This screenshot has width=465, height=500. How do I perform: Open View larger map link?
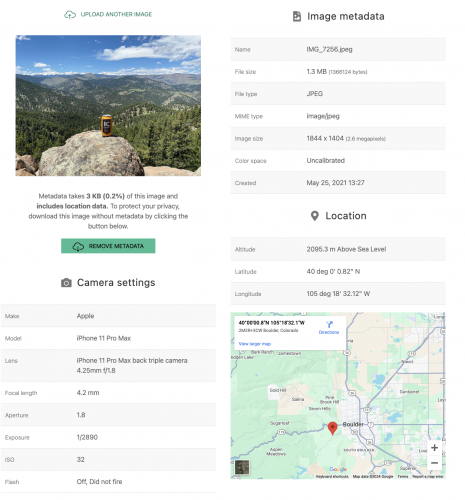point(255,344)
